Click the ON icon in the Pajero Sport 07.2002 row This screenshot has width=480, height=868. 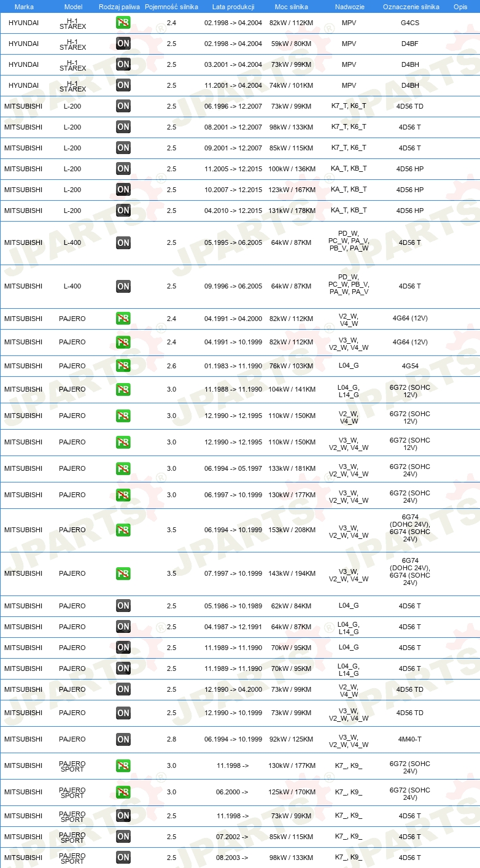tap(123, 837)
